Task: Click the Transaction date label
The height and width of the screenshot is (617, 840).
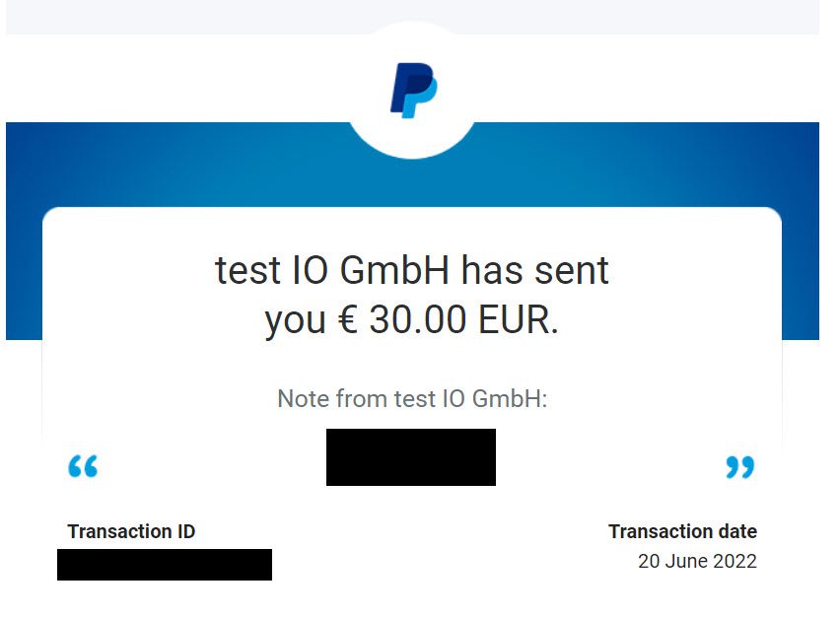Action: tap(682, 531)
